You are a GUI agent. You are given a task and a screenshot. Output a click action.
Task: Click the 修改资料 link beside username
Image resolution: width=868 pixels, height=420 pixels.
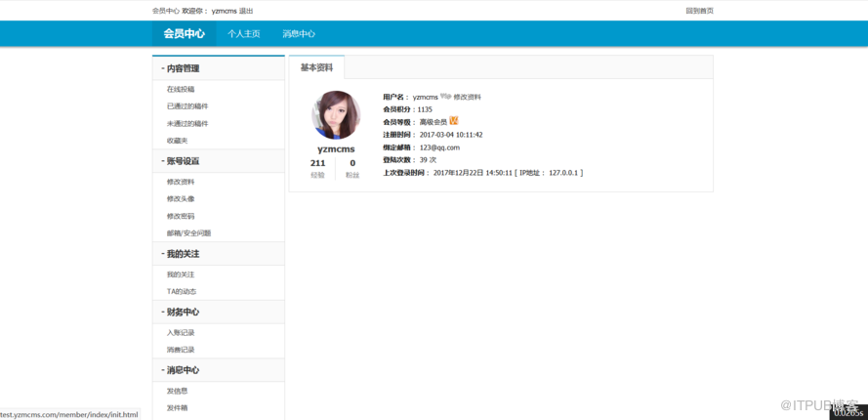(468, 97)
